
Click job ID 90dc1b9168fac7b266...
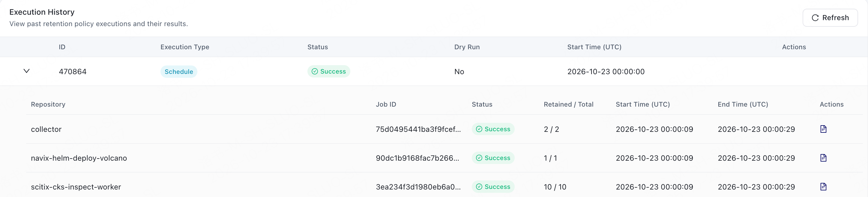coord(418,158)
